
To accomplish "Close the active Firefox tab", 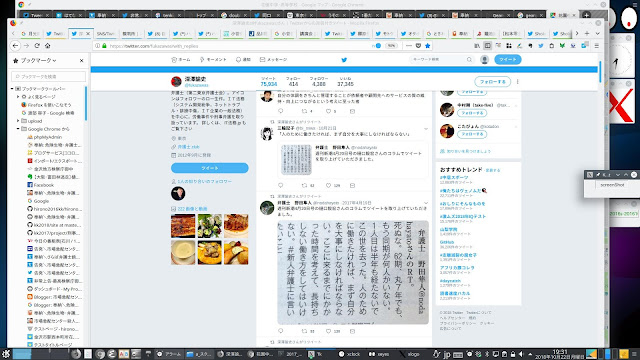I will click(88, 34).
